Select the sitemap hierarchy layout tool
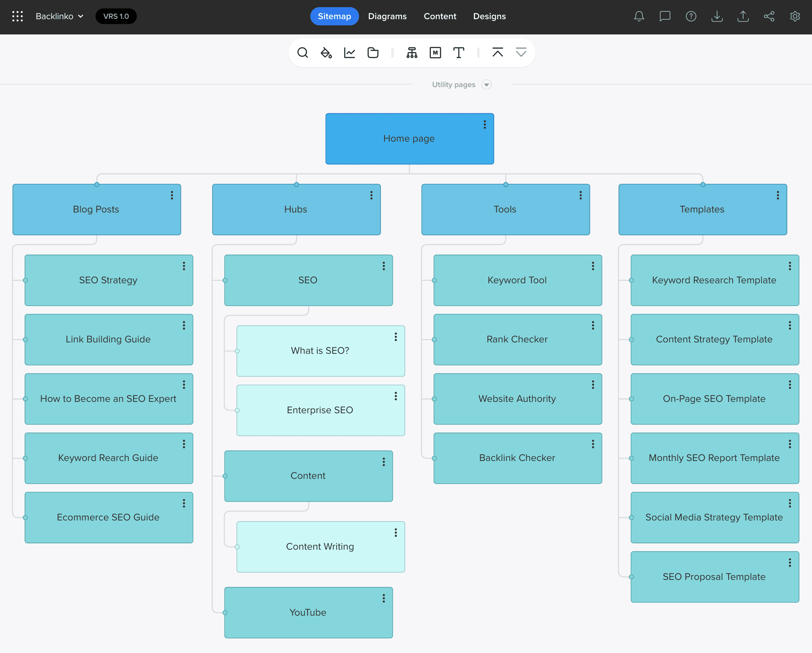Screen dimensions: 812x653 412,53
